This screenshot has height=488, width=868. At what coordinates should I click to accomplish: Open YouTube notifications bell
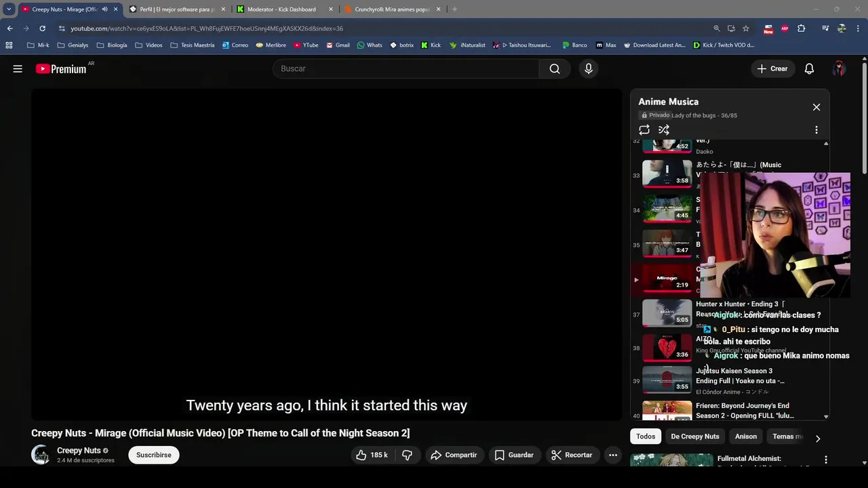pyautogui.click(x=809, y=68)
